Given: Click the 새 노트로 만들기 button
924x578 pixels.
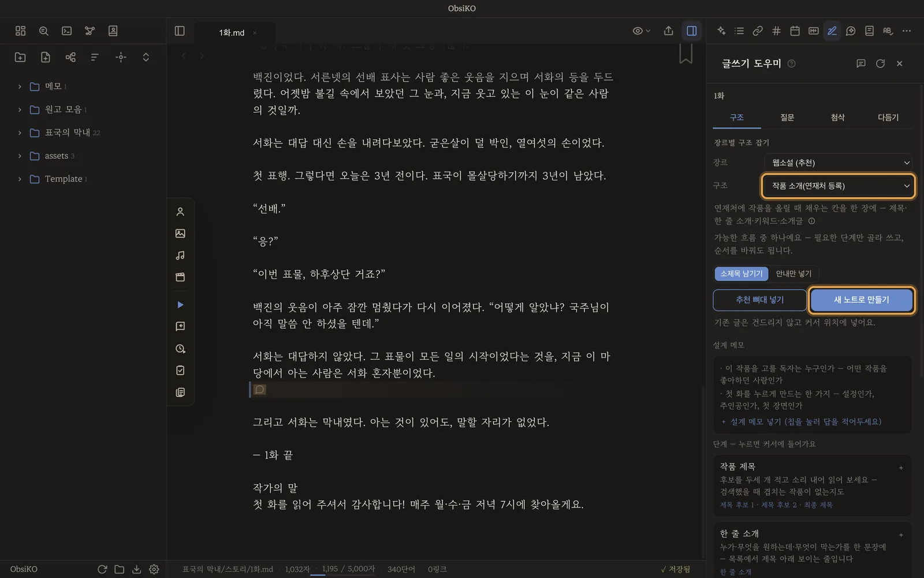Looking at the screenshot, I should point(861,299).
